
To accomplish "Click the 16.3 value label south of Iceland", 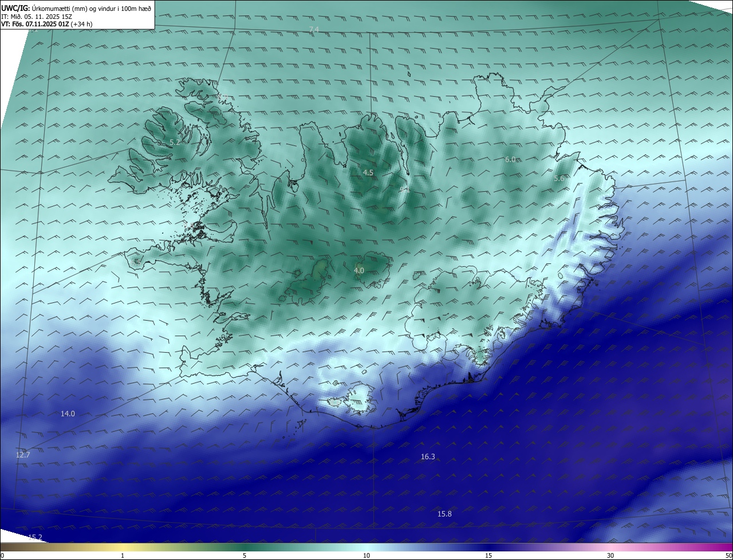I will [x=428, y=456].
